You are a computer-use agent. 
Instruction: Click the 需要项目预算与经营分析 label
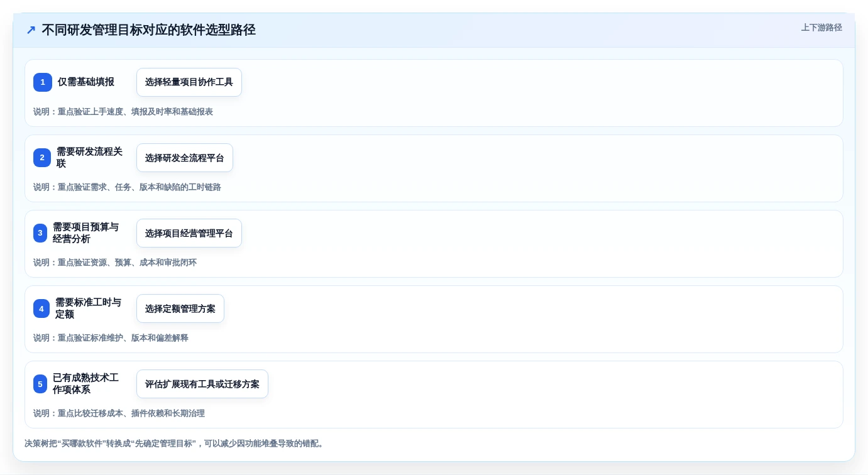click(x=85, y=233)
